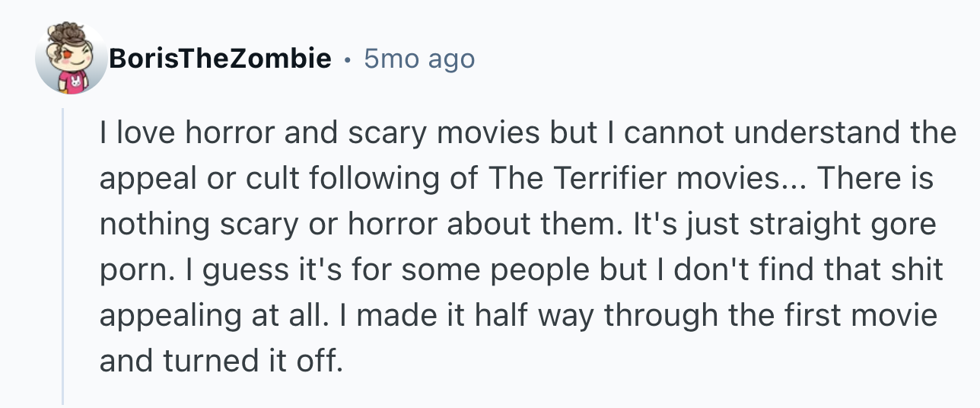Click the '5mo ago' timestamp
980x408 pixels.
click(x=419, y=58)
